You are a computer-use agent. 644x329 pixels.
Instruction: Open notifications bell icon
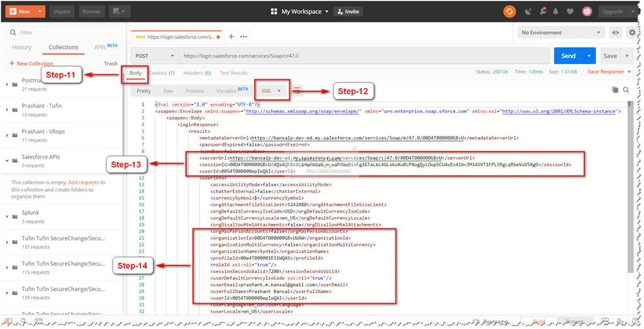coord(556,11)
